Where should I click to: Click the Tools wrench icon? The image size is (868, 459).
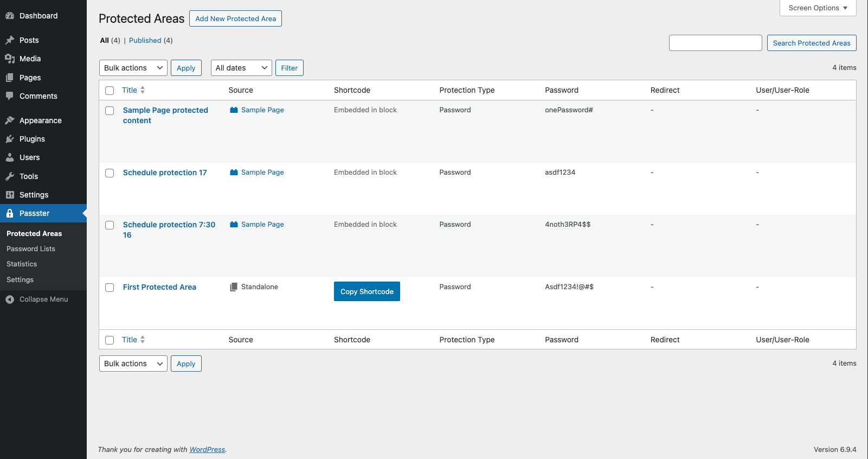10,176
